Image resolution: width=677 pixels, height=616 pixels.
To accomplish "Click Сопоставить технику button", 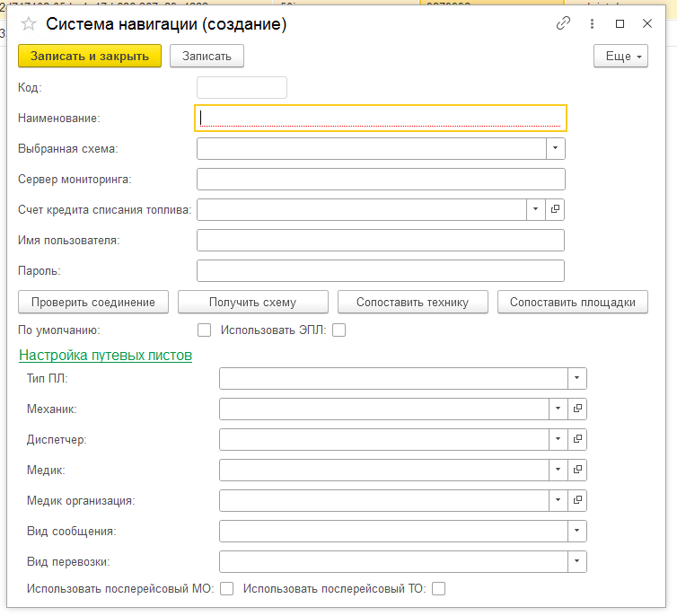I will 413,303.
